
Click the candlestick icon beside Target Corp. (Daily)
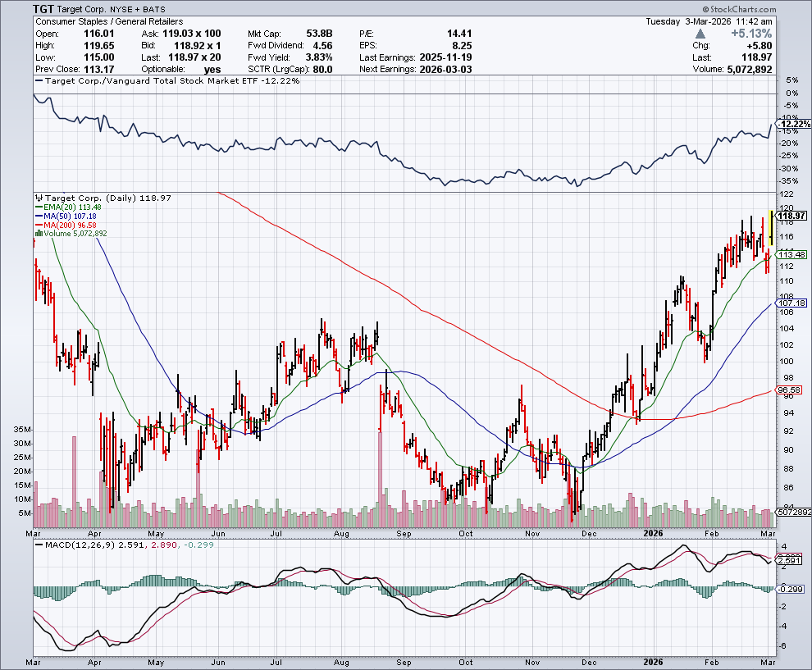pyautogui.click(x=38, y=198)
